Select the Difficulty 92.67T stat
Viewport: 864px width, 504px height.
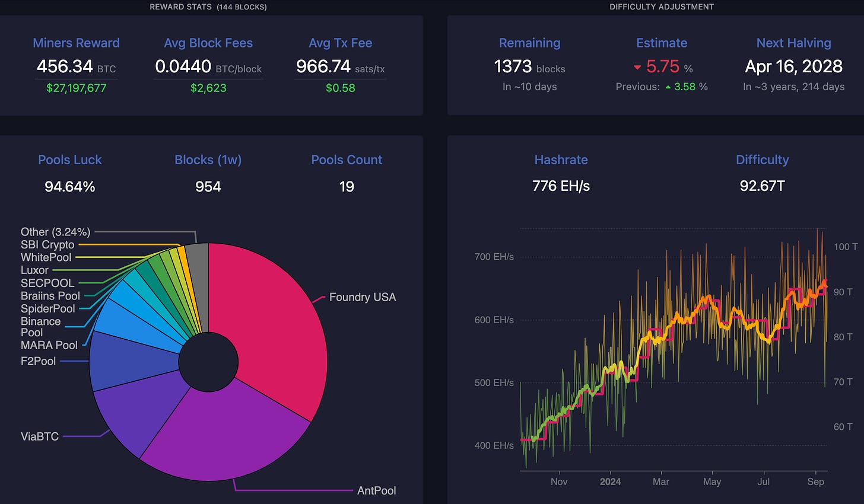[x=762, y=186]
